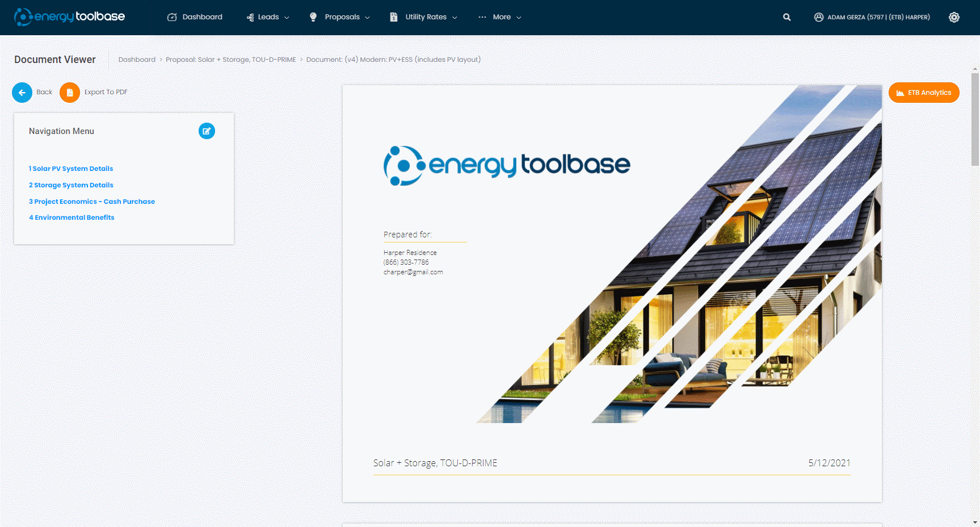Click the (866) 303-7786 phone text
Screen dimensions: 980x527
point(406,262)
